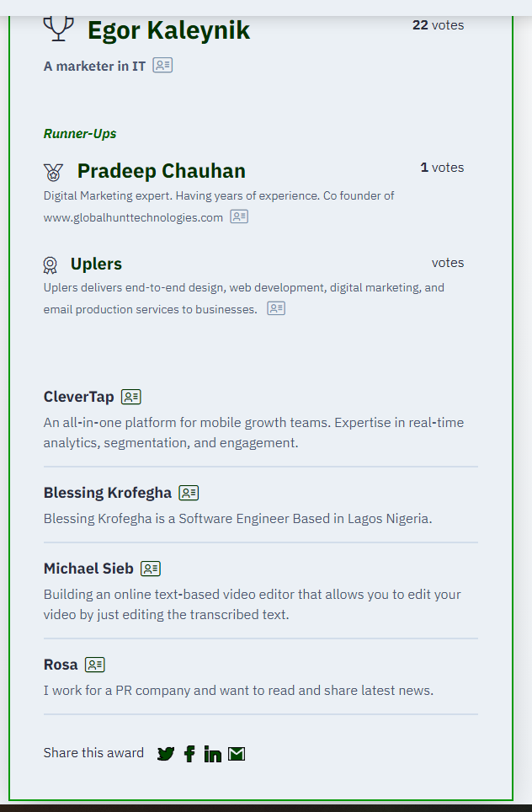
Task: Share this award on Twitter
Action: pos(166,754)
